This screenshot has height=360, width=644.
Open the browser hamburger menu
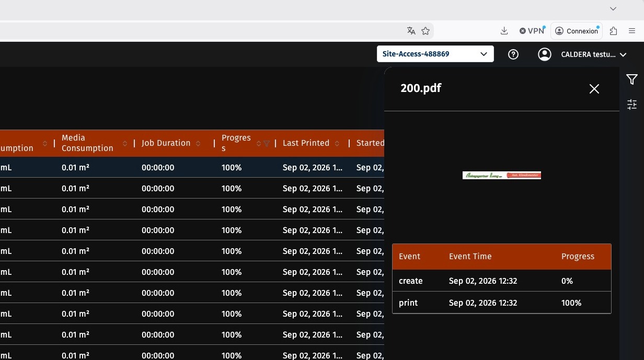(x=632, y=31)
